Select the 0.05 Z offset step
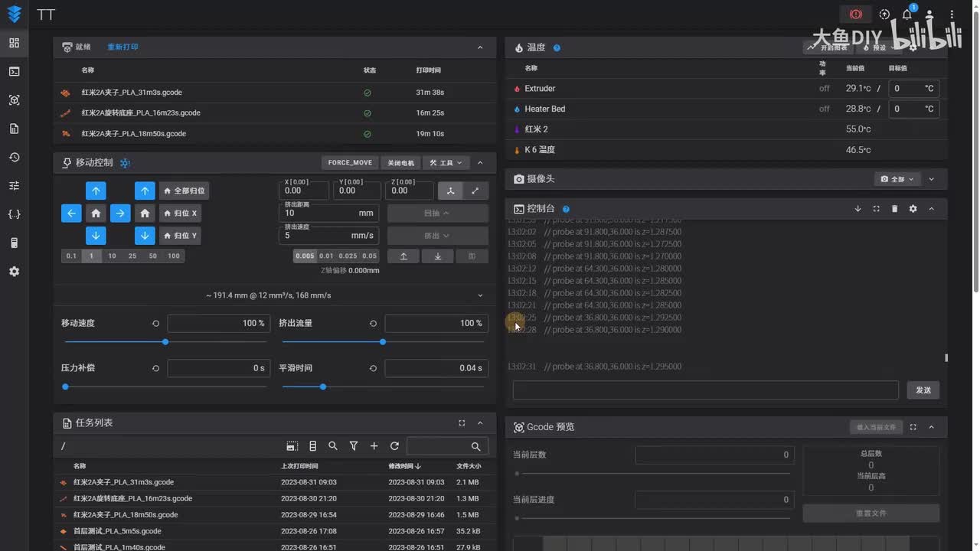The height and width of the screenshot is (551, 980). tap(370, 256)
